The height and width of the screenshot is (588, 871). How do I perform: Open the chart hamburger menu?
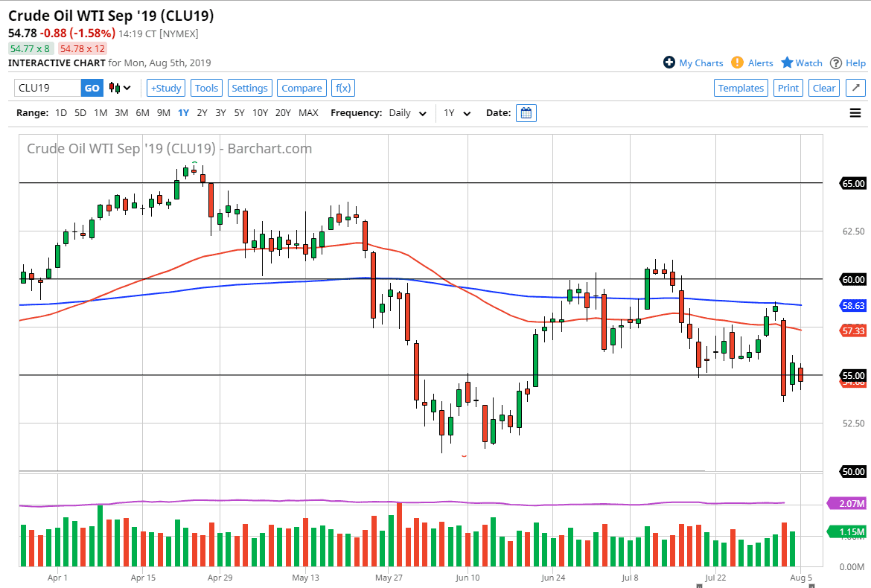(x=855, y=113)
